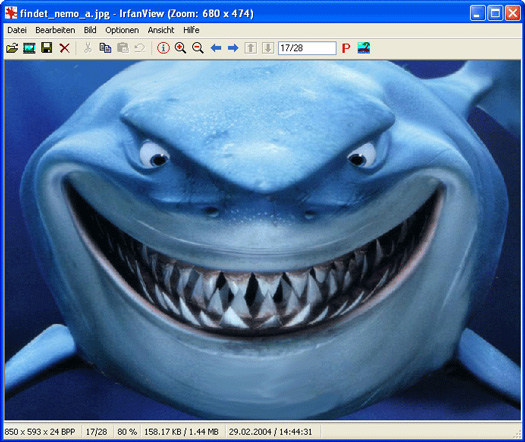The width and height of the screenshot is (525, 442).
Task: Click status bar 17/28 counter
Action: 96,432
